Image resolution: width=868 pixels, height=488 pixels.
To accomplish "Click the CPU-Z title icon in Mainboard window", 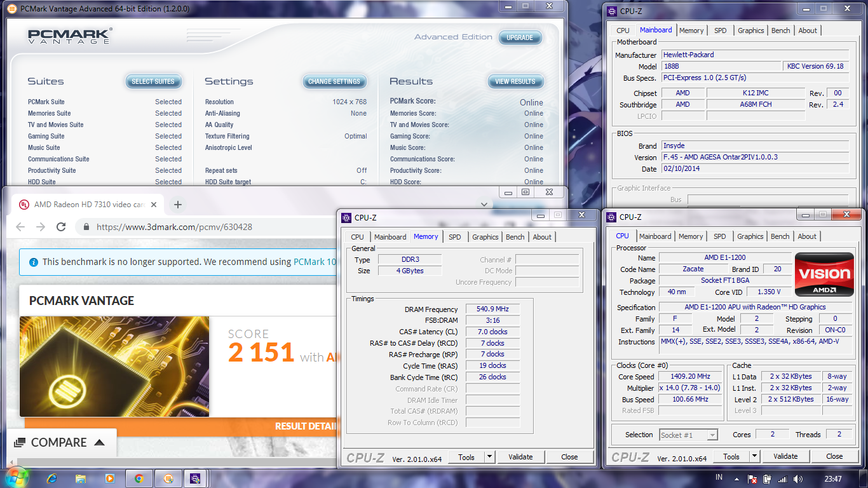I will click(611, 11).
